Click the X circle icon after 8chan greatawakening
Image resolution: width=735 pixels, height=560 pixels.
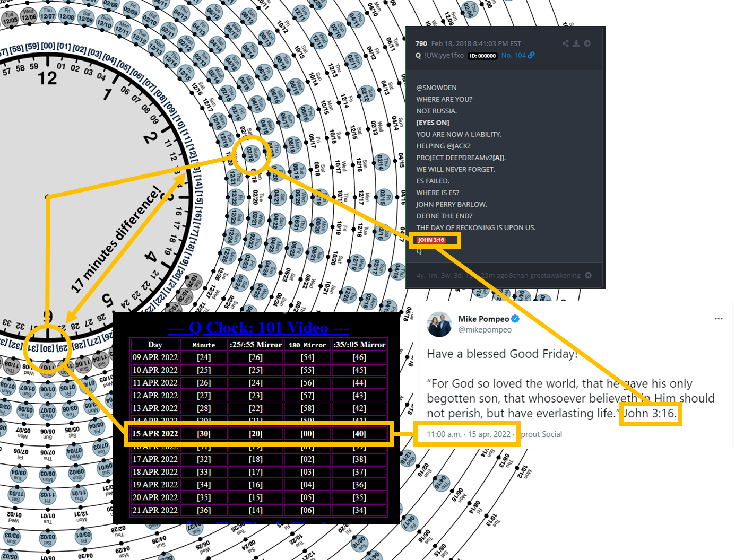(588, 275)
